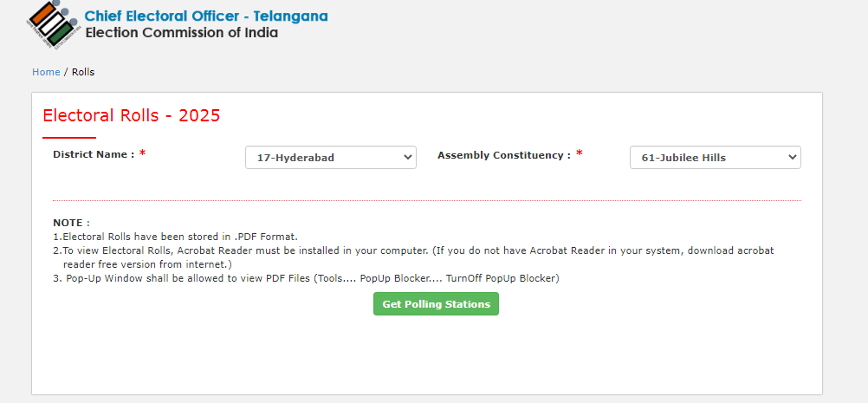This screenshot has width=868, height=403.
Task: Click the note about installing Acrobat Reader
Action: [413, 250]
